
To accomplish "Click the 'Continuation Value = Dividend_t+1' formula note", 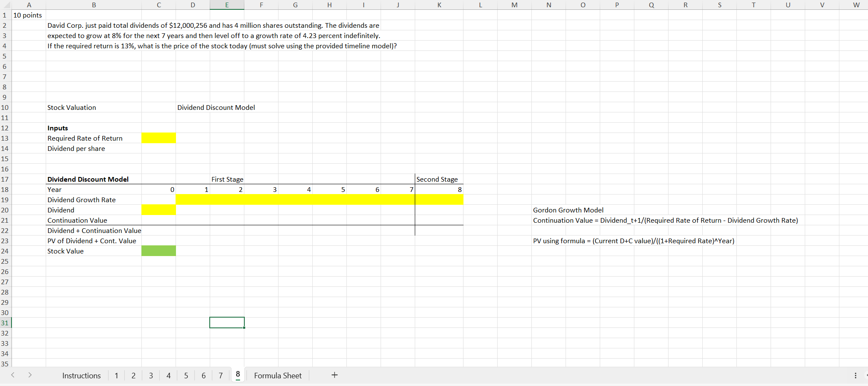I will (x=666, y=220).
